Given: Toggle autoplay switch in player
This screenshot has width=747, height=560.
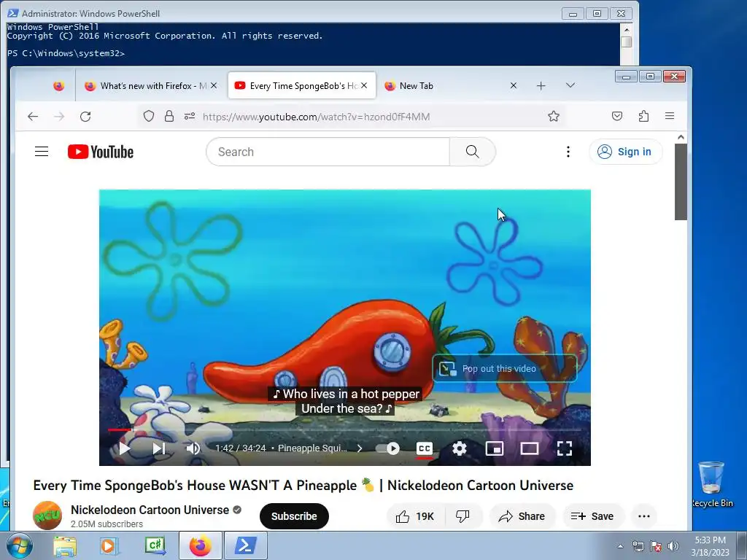Looking at the screenshot, I should (388, 448).
